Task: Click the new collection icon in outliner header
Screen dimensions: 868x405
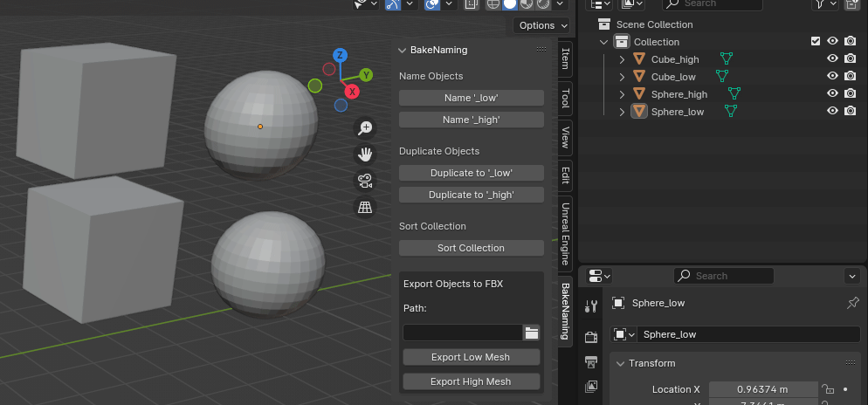Action: tap(851, 4)
